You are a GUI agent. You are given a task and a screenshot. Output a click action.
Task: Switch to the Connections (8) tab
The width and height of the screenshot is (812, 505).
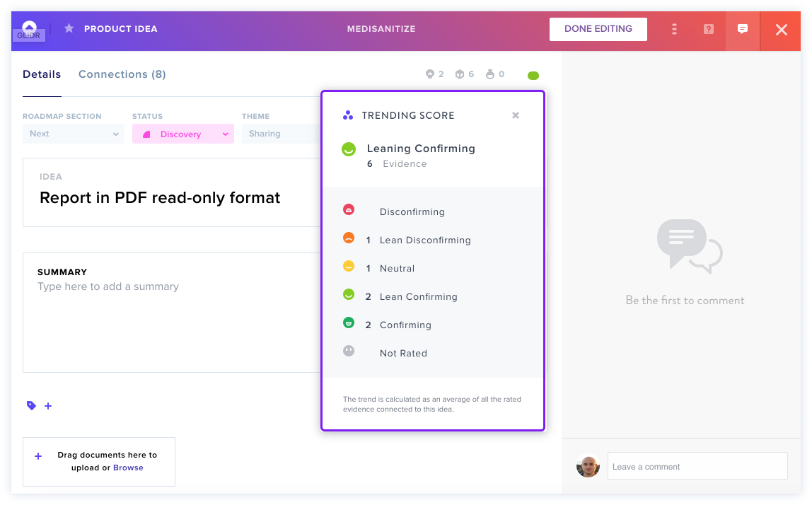click(x=122, y=74)
